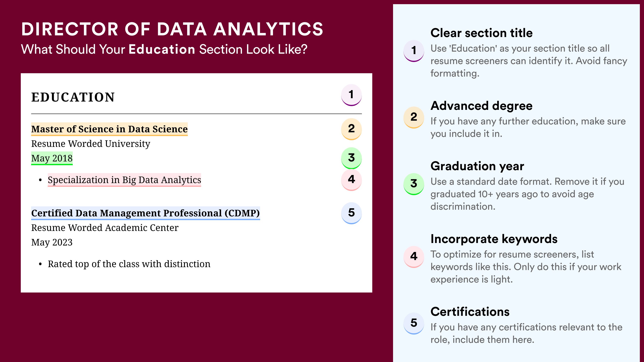The height and width of the screenshot is (362, 644).
Task: Click badge 2 next to Advanced degree
Action: click(413, 117)
